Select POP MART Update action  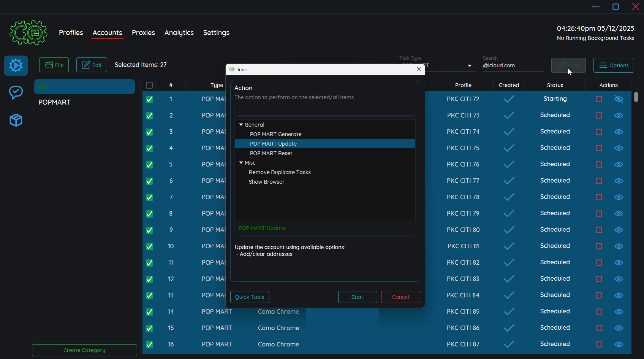coord(325,144)
